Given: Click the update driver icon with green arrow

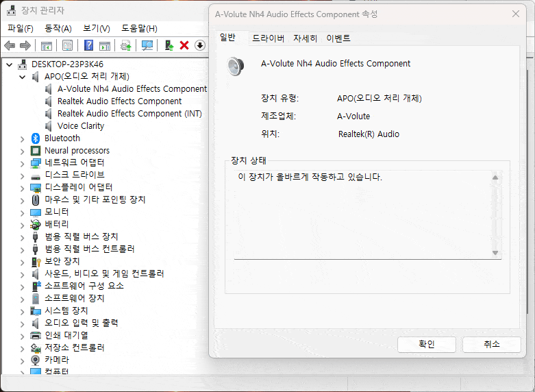Looking at the screenshot, I should point(169,45).
